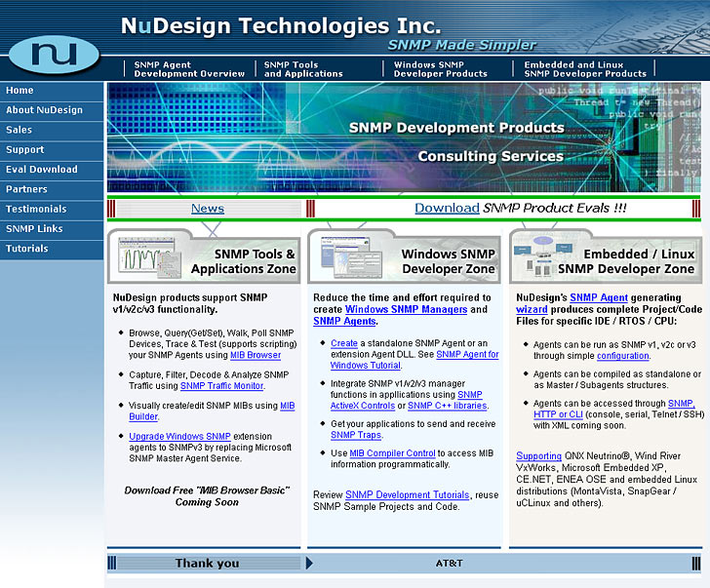The width and height of the screenshot is (710, 588).
Task: Click Supporting link
Action: pyautogui.click(x=538, y=456)
